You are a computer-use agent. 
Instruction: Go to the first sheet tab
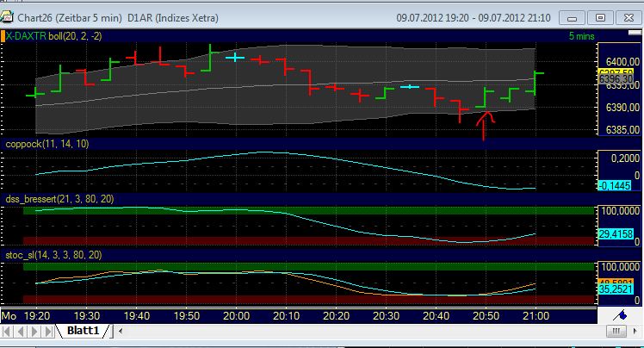7,331
